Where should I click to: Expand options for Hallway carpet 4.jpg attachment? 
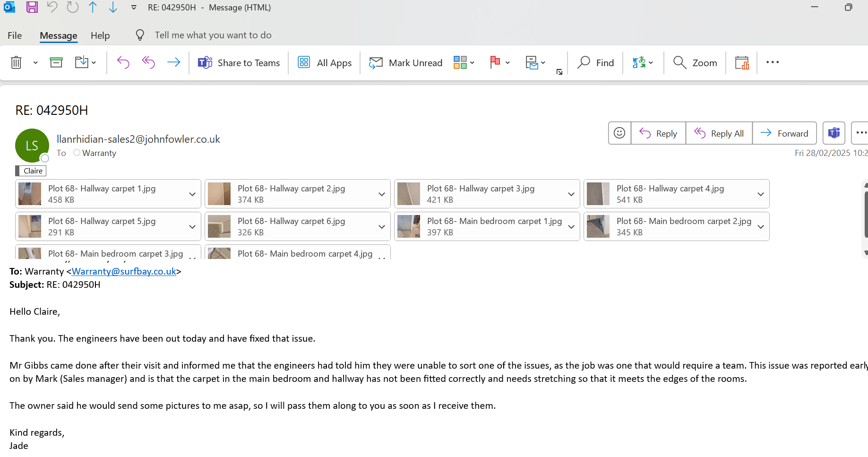click(x=761, y=194)
